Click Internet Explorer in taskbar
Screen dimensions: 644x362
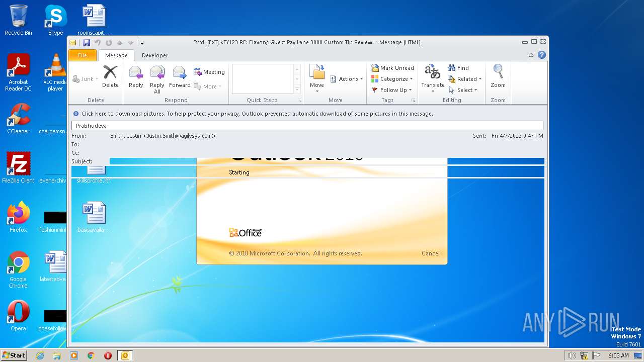point(40,355)
